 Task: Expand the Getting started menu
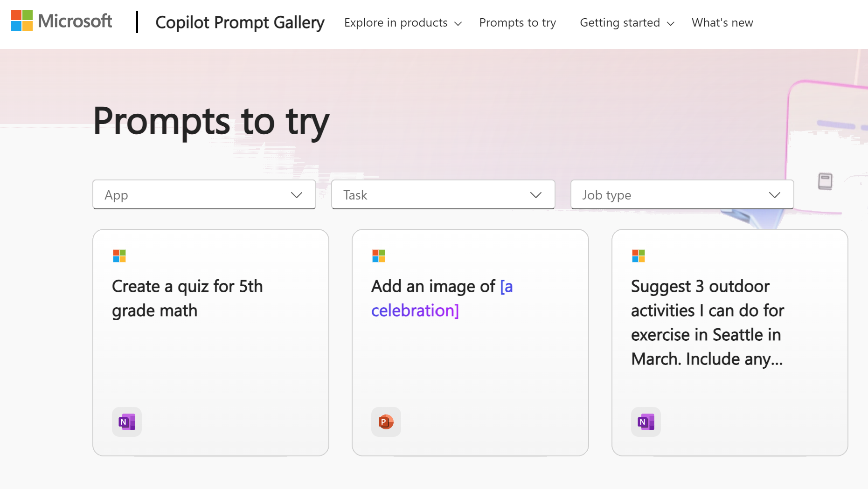(x=627, y=22)
